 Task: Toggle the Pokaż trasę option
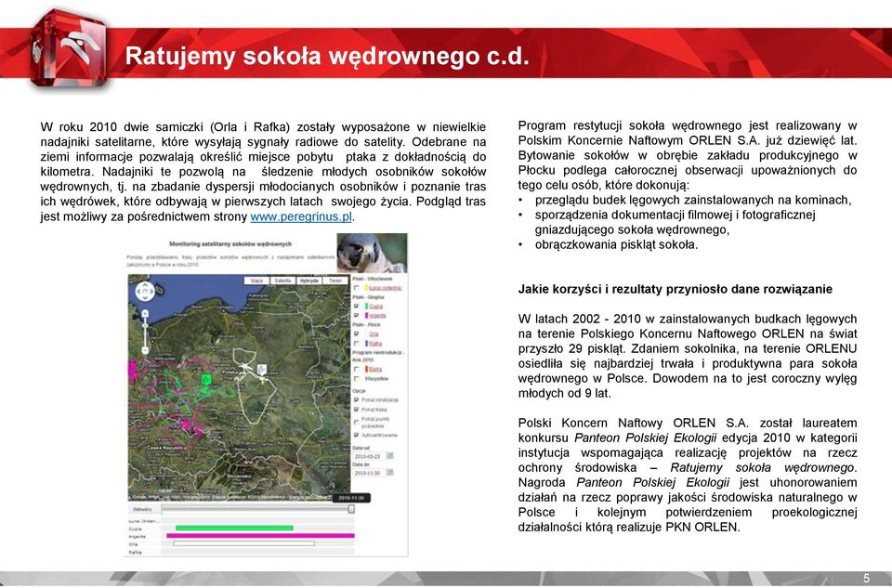tap(356, 410)
